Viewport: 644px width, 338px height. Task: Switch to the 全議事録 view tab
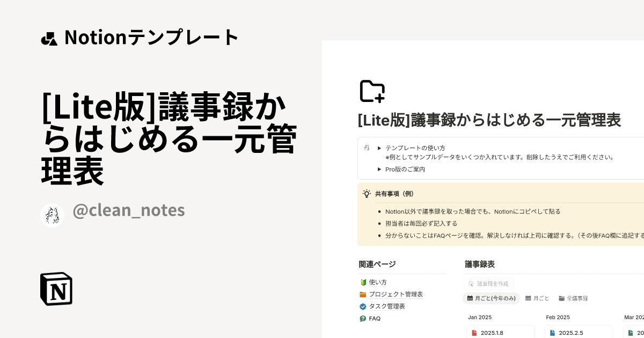(573, 298)
